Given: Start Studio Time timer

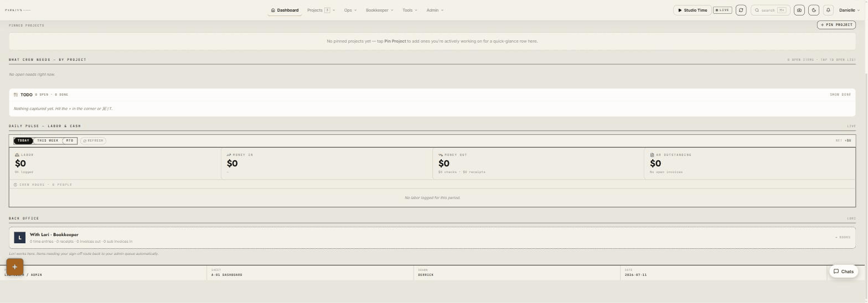Looking at the screenshot, I should tap(693, 10).
